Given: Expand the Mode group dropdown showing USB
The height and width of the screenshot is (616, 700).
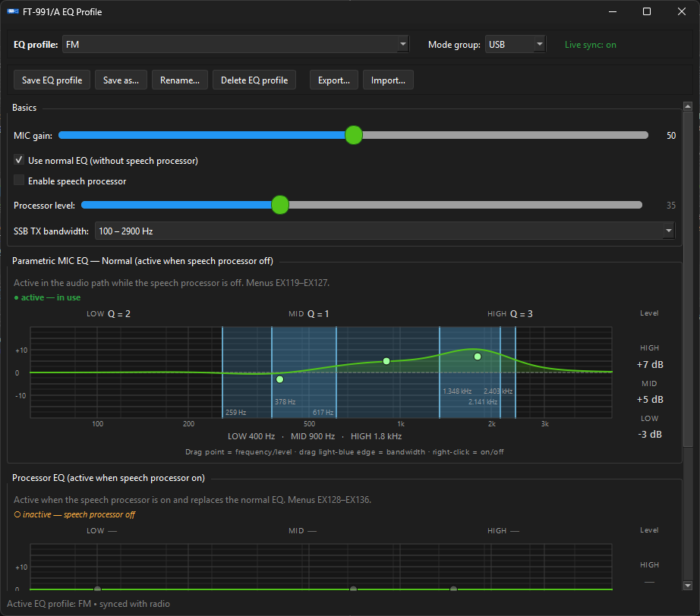Looking at the screenshot, I should coord(516,45).
